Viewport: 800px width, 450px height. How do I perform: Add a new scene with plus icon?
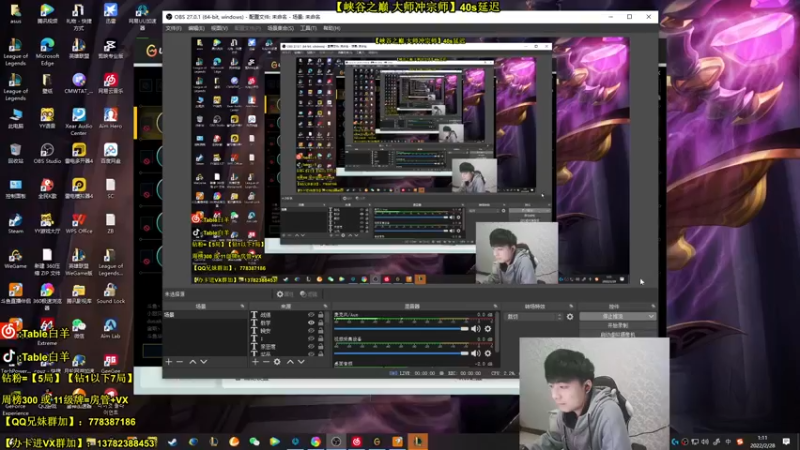click(169, 362)
